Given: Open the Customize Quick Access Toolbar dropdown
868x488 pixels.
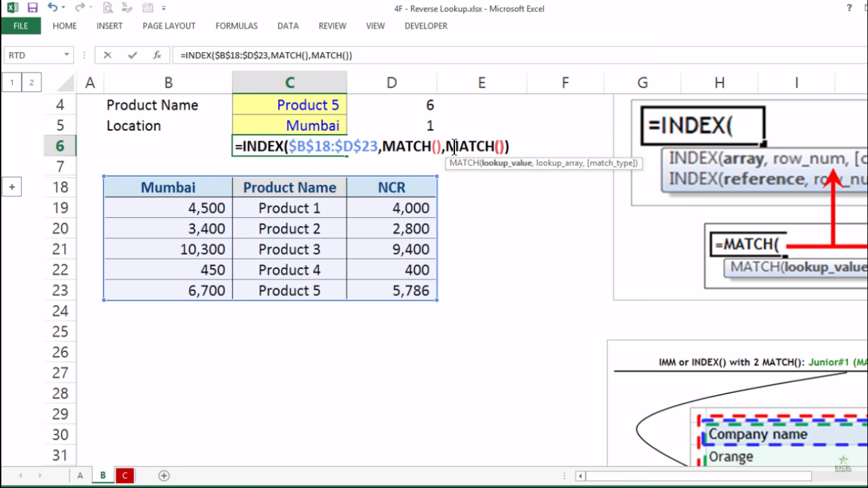Looking at the screenshot, I should pyautogui.click(x=164, y=9).
